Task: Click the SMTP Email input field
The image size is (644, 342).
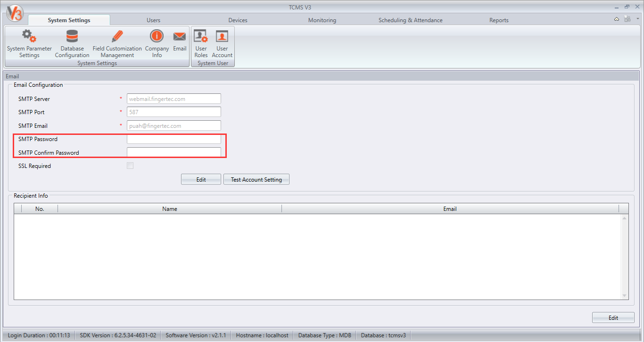Action: 173,125
